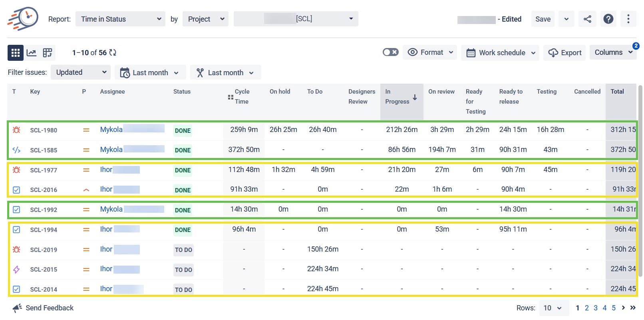
Task: Open the Time in Status report dropdown
Action: [x=120, y=19]
